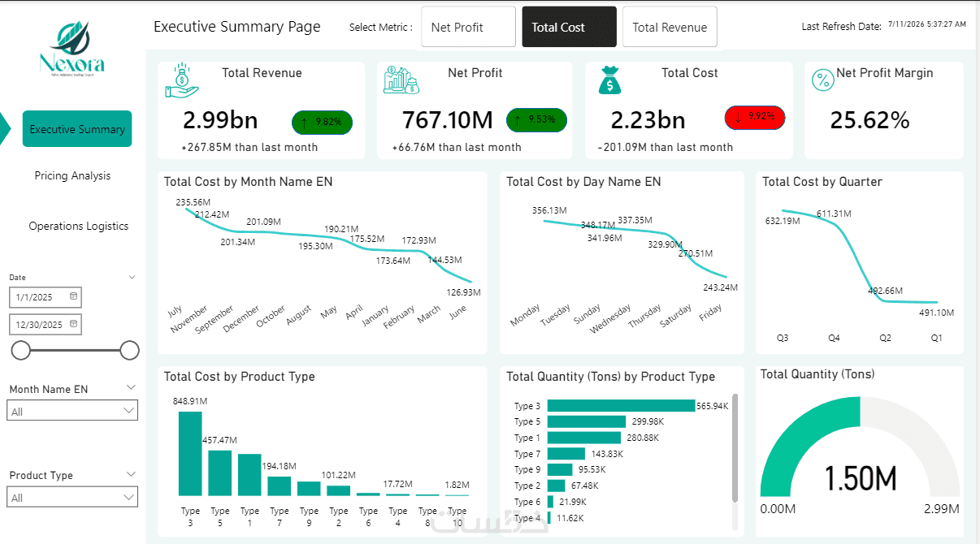Open the Month Name EN dropdown list
980x544 pixels.
tap(72, 411)
